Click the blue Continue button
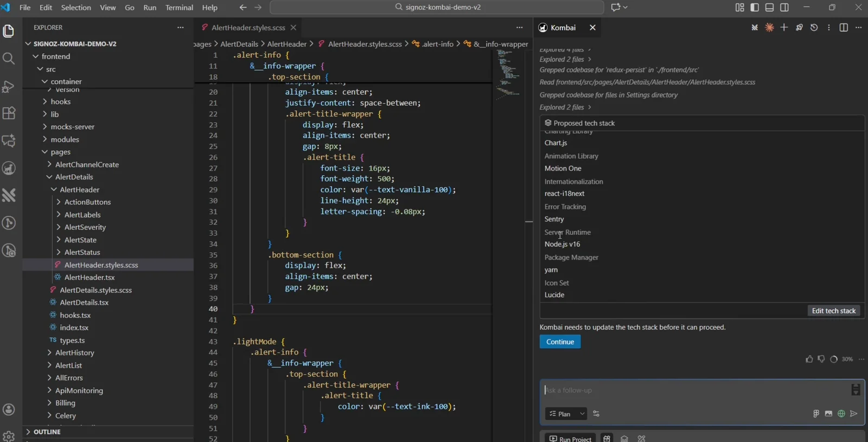 pos(560,342)
